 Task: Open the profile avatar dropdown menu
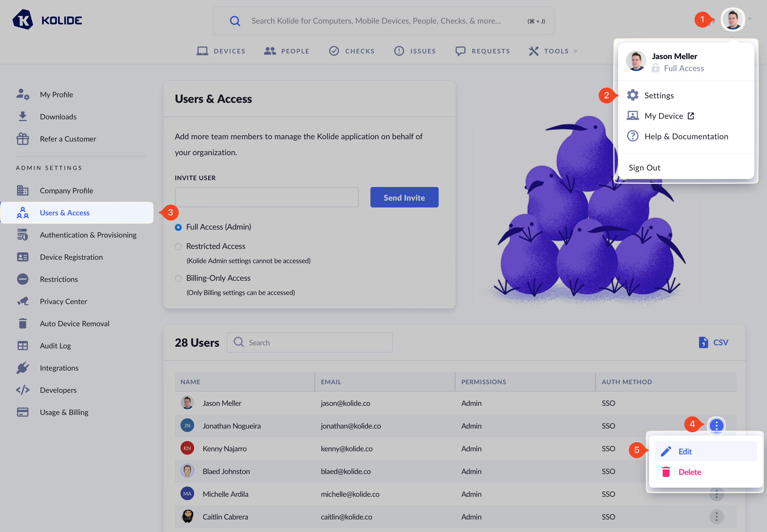click(x=733, y=19)
